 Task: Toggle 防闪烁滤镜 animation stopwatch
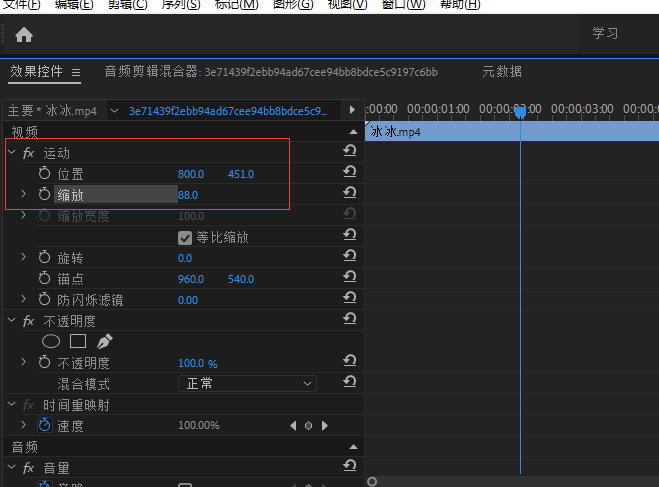click(44, 299)
